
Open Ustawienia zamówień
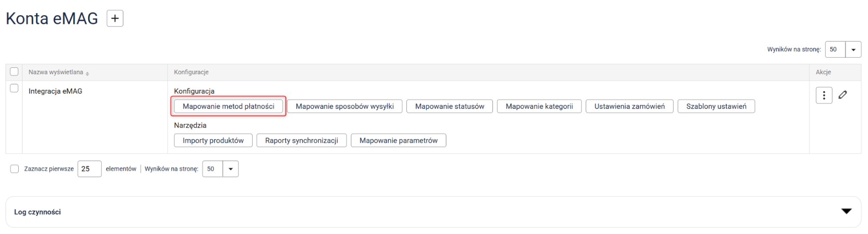[x=629, y=106]
